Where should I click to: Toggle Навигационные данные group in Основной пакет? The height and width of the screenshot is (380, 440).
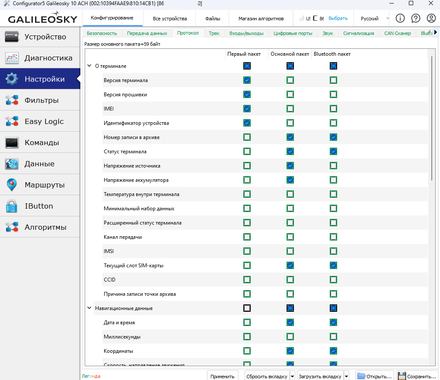point(290,308)
